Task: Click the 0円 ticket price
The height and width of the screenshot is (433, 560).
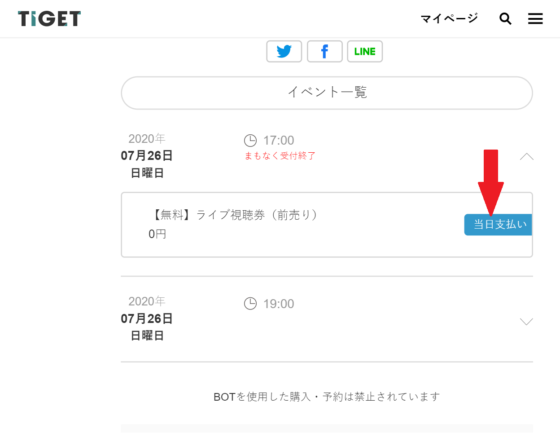Action: [158, 234]
